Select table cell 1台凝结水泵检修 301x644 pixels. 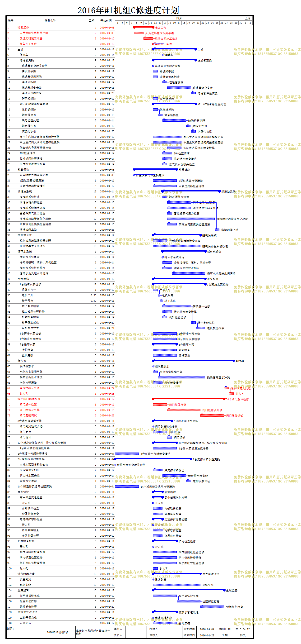(30, 284)
